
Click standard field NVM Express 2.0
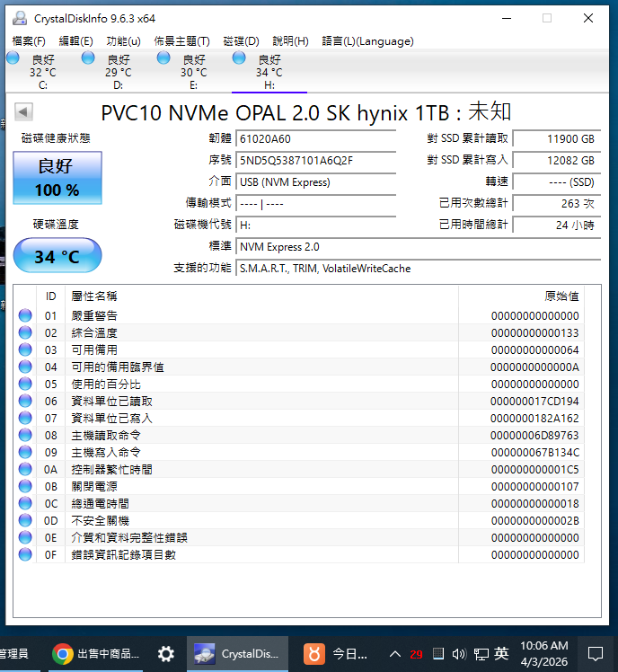(419, 247)
